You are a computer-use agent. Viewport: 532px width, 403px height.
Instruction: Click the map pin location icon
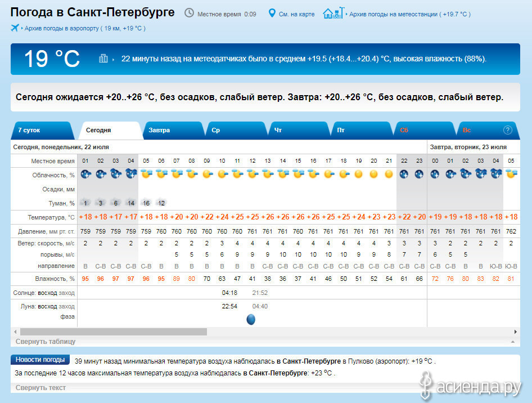[x=272, y=14]
